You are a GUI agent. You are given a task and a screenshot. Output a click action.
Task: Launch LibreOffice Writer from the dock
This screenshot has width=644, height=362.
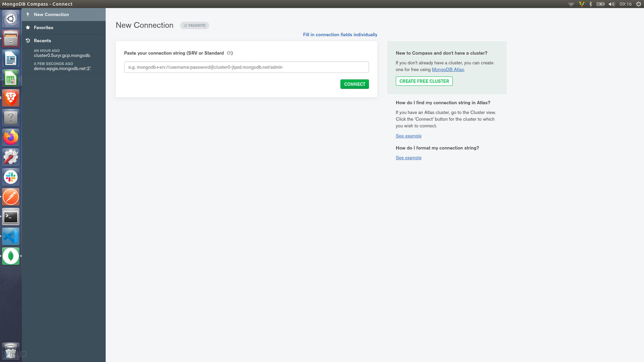point(11,59)
